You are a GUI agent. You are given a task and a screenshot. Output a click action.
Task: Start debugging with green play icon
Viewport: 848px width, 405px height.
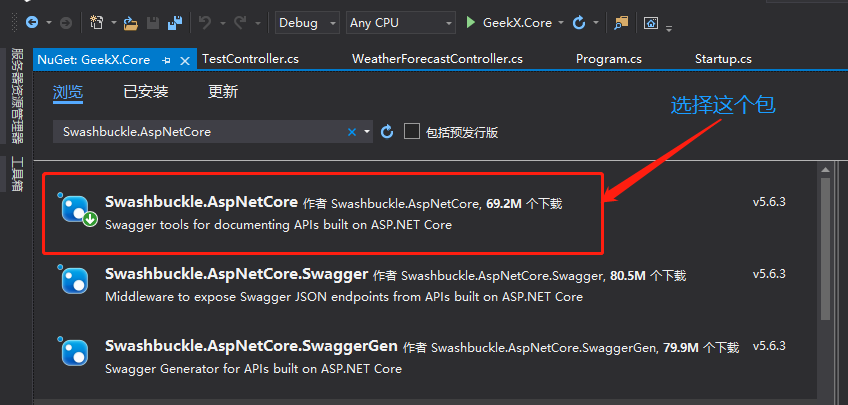[x=471, y=23]
